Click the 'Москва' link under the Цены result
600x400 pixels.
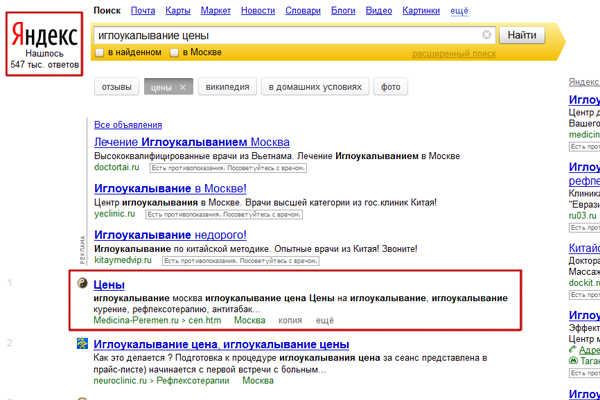pyautogui.click(x=249, y=320)
